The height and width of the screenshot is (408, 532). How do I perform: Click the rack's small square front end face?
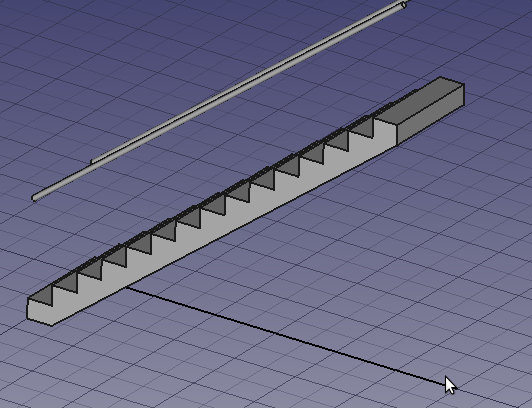(x=40, y=312)
